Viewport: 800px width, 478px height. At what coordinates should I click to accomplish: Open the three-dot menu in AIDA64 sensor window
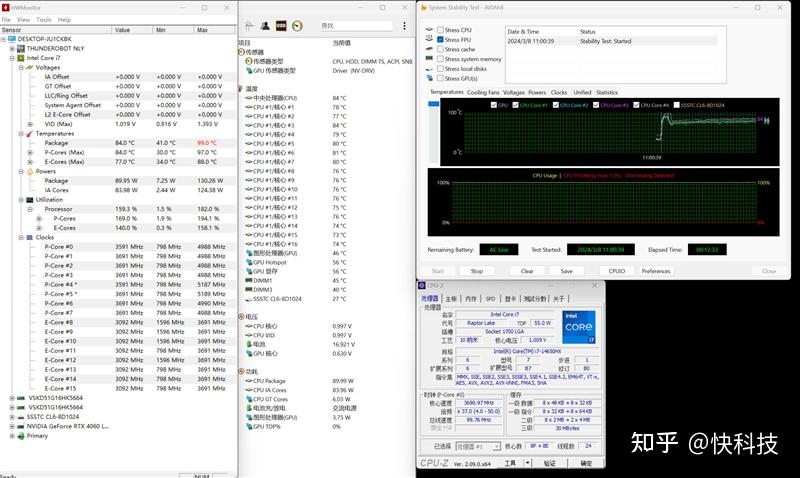pos(404,26)
